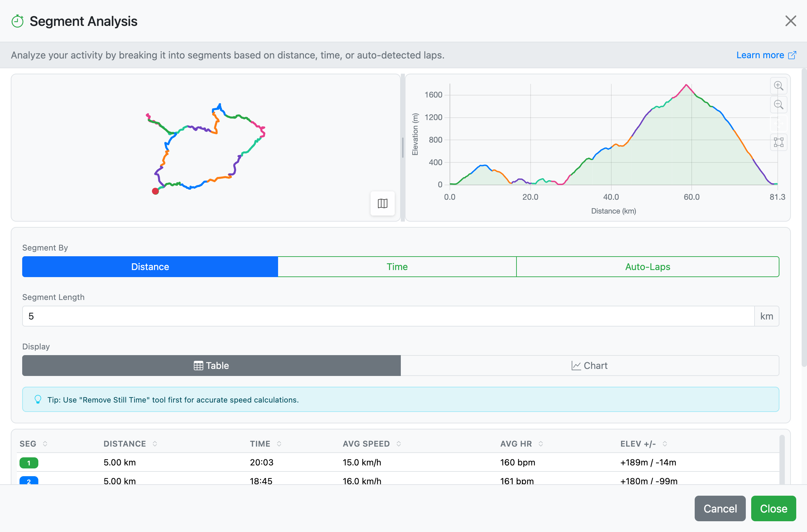The width and height of the screenshot is (807, 532).
Task: Click the stopwatch icon beside Segment Analysis
Action: (17, 21)
